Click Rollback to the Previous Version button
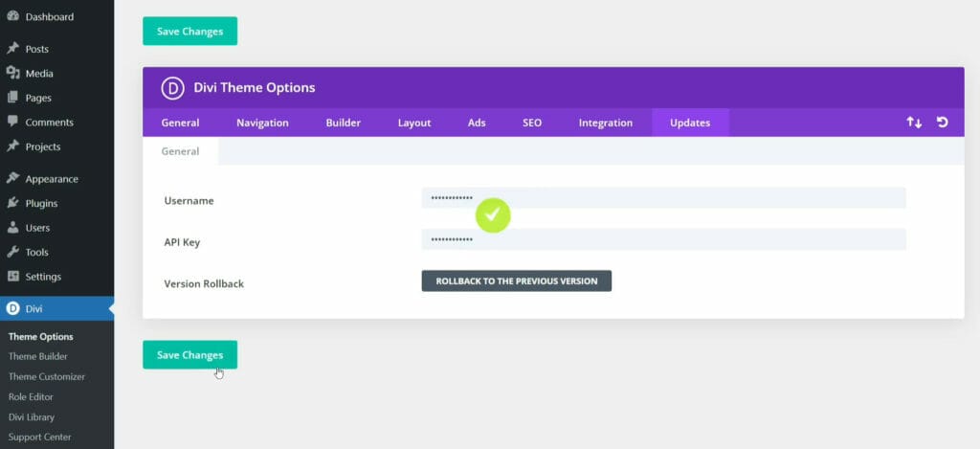 [516, 281]
